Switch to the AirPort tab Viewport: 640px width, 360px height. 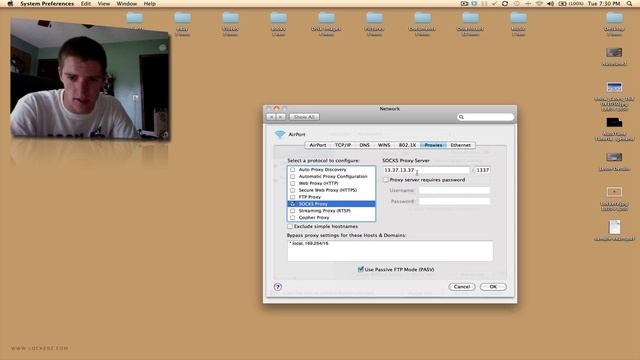pyautogui.click(x=318, y=145)
